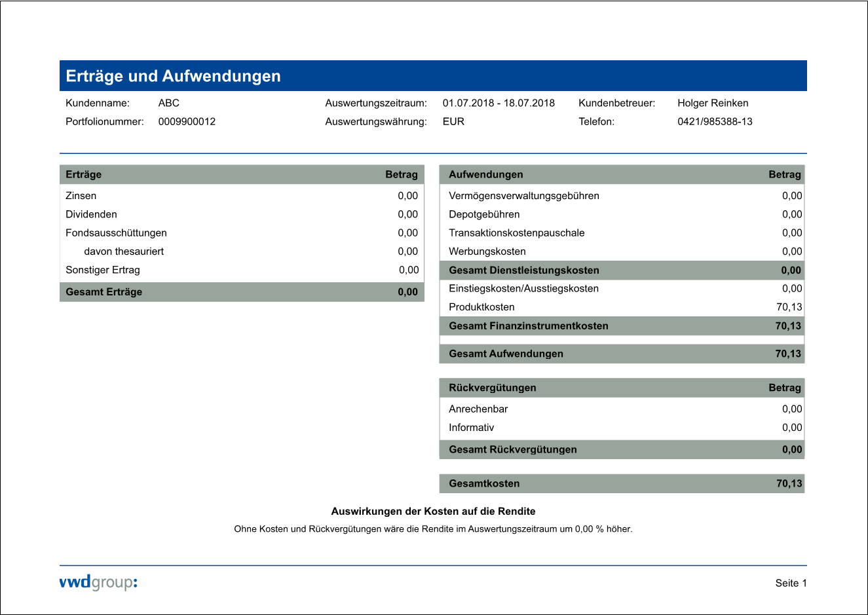The height and width of the screenshot is (615, 868).
Task: Click the Seite 1 page number
Action: pos(791,583)
